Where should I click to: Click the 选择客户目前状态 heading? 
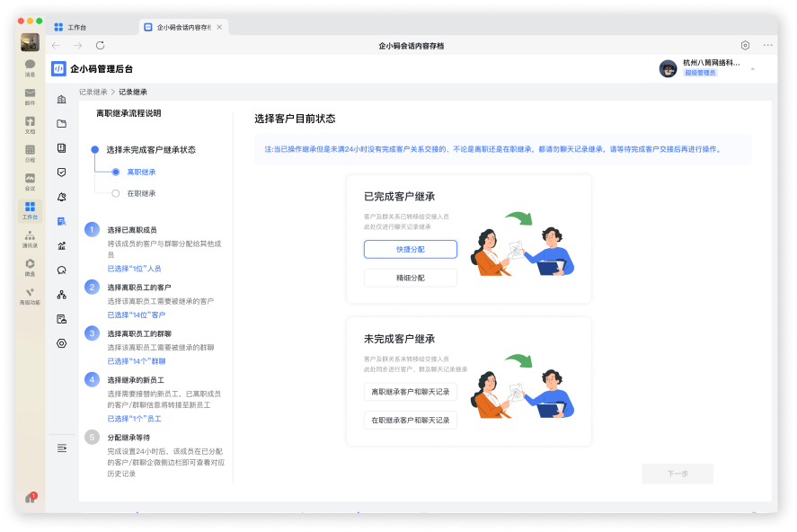pos(295,119)
